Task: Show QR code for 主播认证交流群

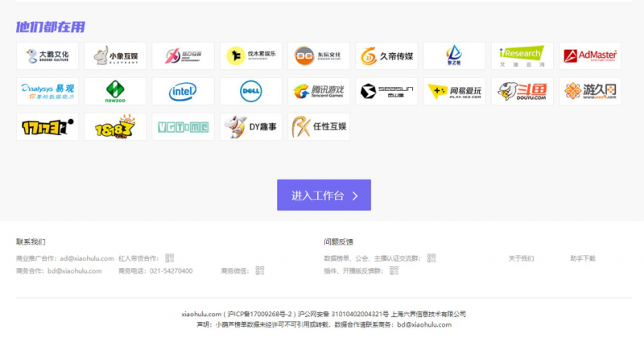Action: [x=431, y=258]
